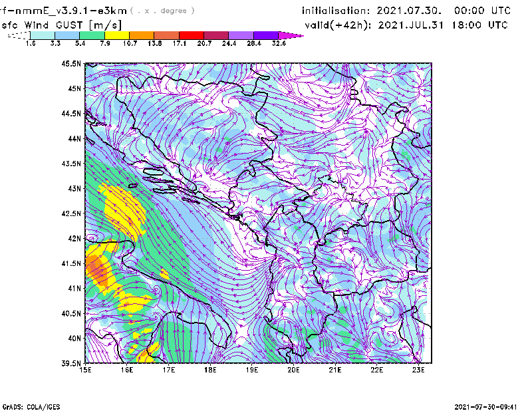Click the 45.5N latitude axis label

71,63
